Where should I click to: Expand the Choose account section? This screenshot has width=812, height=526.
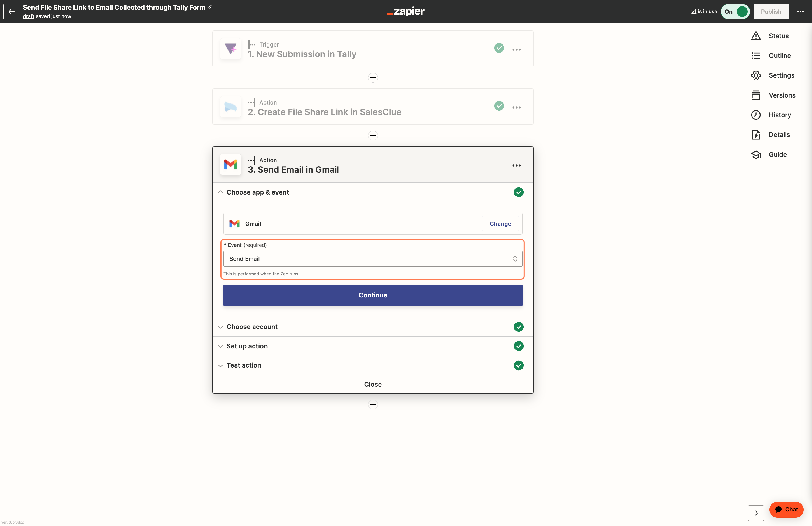tap(373, 327)
